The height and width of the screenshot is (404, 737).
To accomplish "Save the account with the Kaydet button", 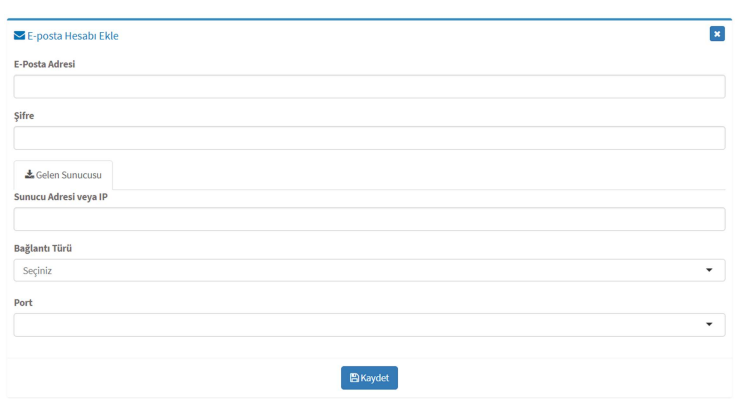I will pyautogui.click(x=369, y=378).
